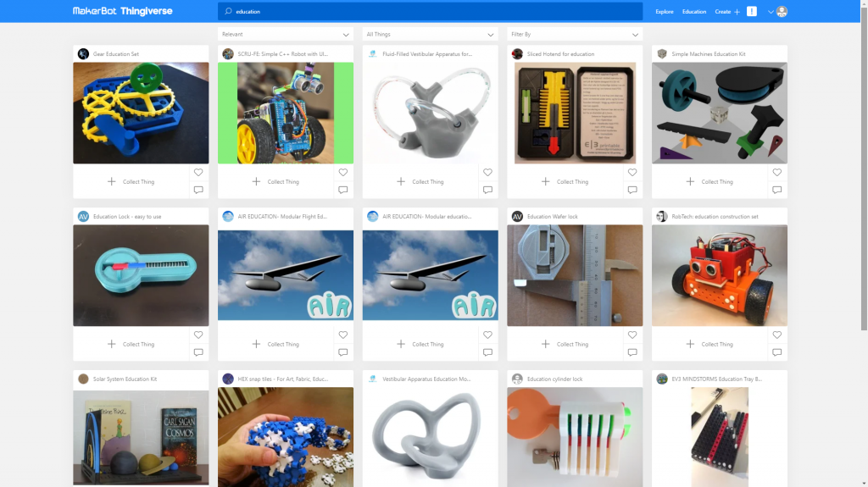Screen dimensions: 868x487
Task: Expand the Filter By dropdown
Action: pyautogui.click(x=575, y=35)
